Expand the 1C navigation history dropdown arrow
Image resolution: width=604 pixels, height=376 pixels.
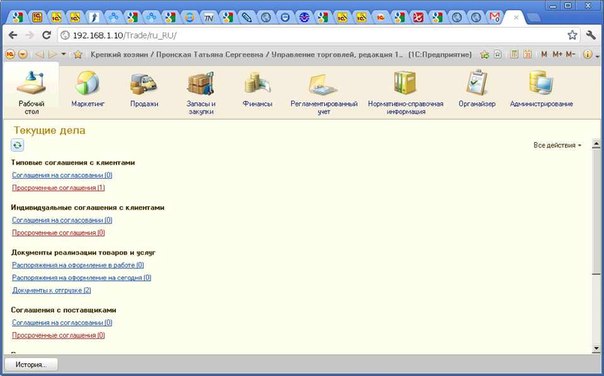[x=64, y=54]
